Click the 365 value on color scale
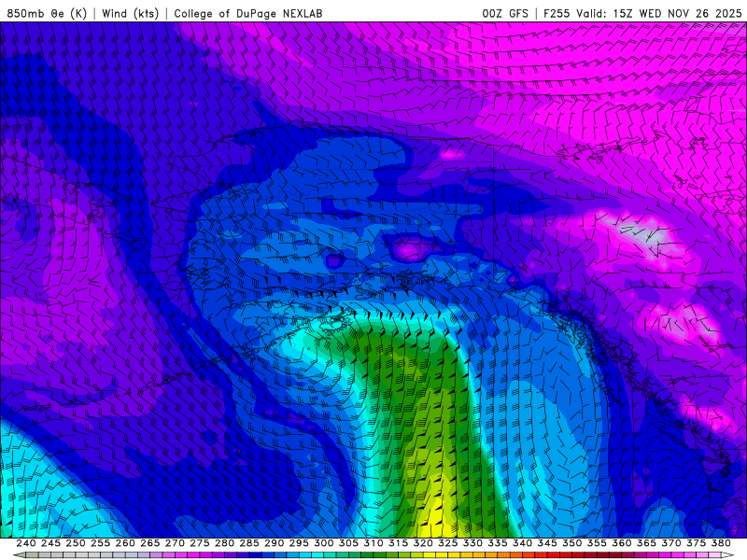Viewport: 747px width, 560px height. coord(646,543)
